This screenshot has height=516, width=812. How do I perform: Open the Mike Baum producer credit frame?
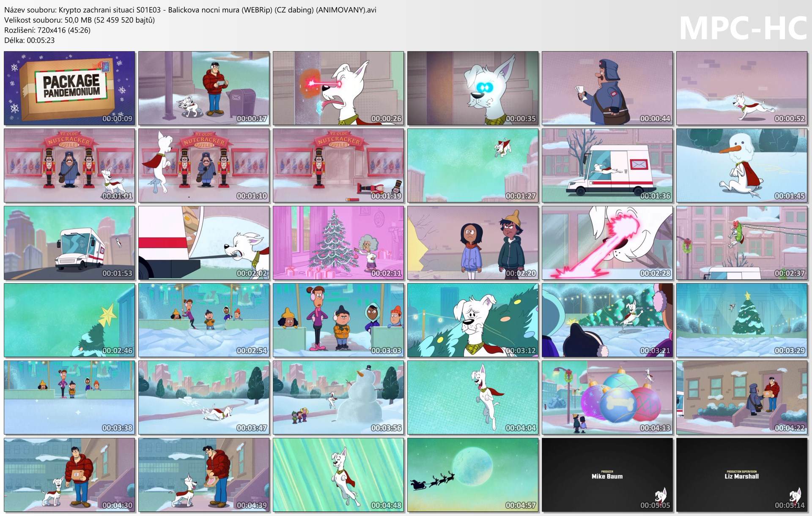coord(607,475)
